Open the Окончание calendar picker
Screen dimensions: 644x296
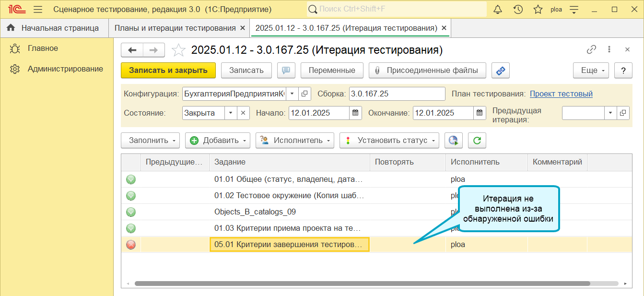[x=480, y=113]
